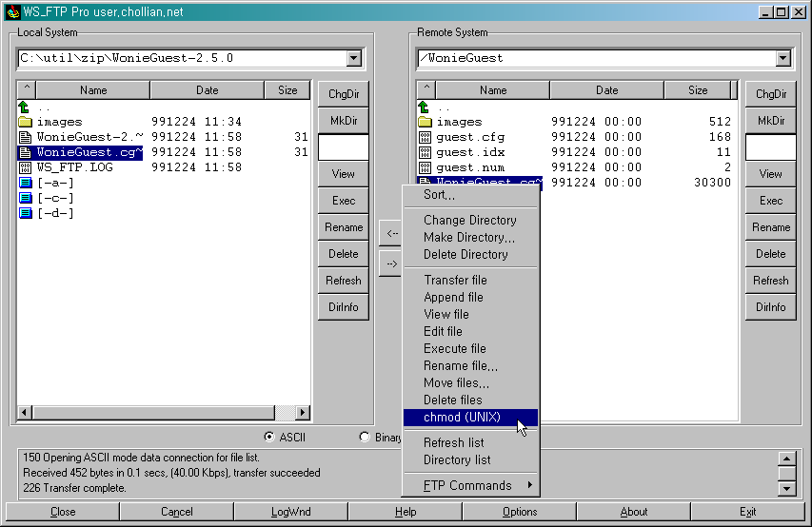The width and height of the screenshot is (812, 527).
Task: Click the remote Size column header
Action: click(x=698, y=89)
